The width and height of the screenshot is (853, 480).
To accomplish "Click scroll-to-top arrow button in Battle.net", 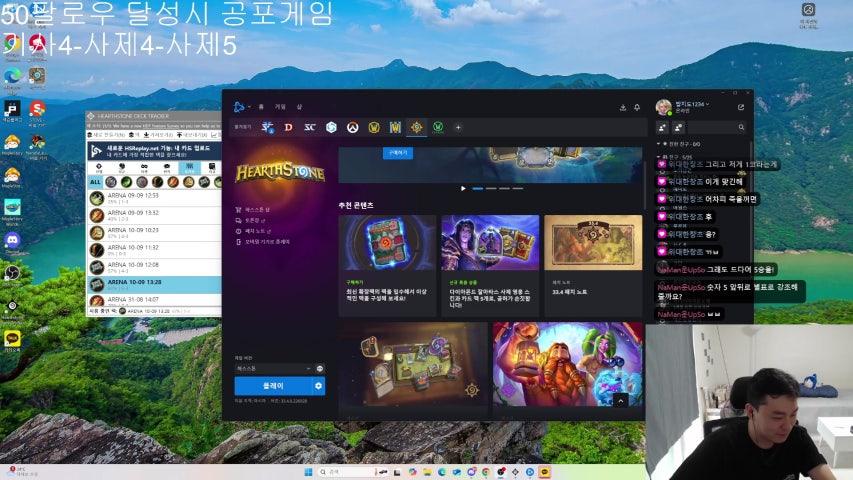I will pyautogui.click(x=620, y=401).
